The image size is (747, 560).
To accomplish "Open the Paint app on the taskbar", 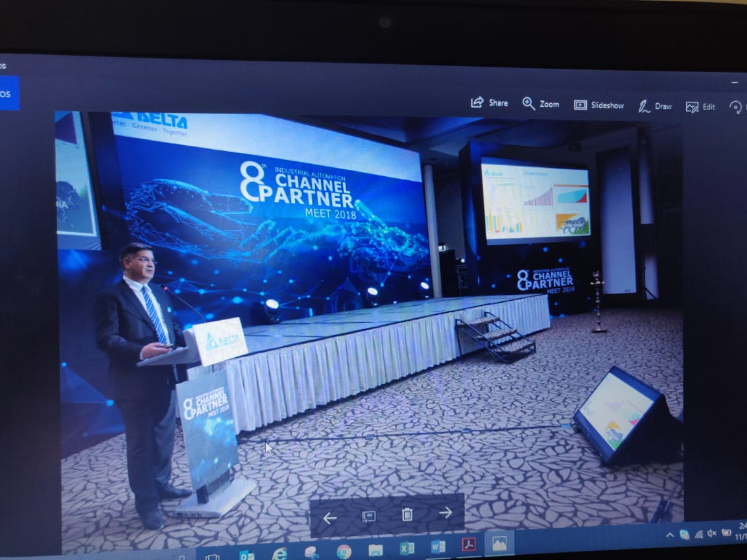I will click(x=311, y=553).
